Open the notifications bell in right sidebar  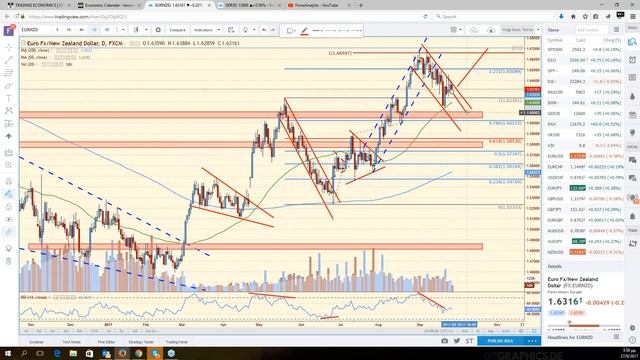click(x=632, y=216)
